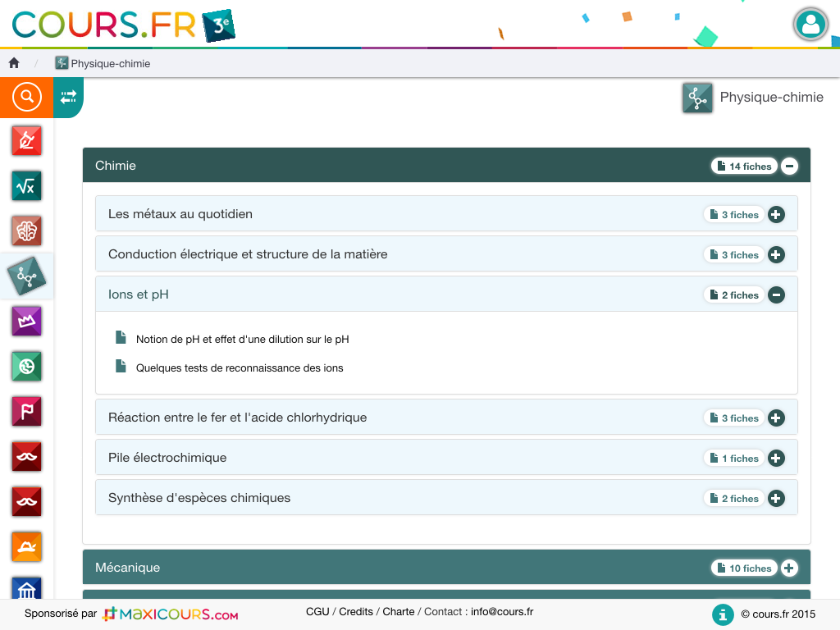
Task: Click Pile électrochimique chapter title
Action: click(x=167, y=458)
